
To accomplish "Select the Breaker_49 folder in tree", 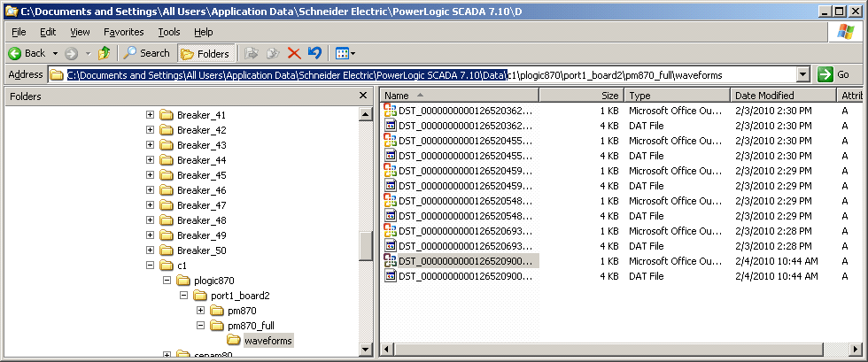I will [202, 235].
